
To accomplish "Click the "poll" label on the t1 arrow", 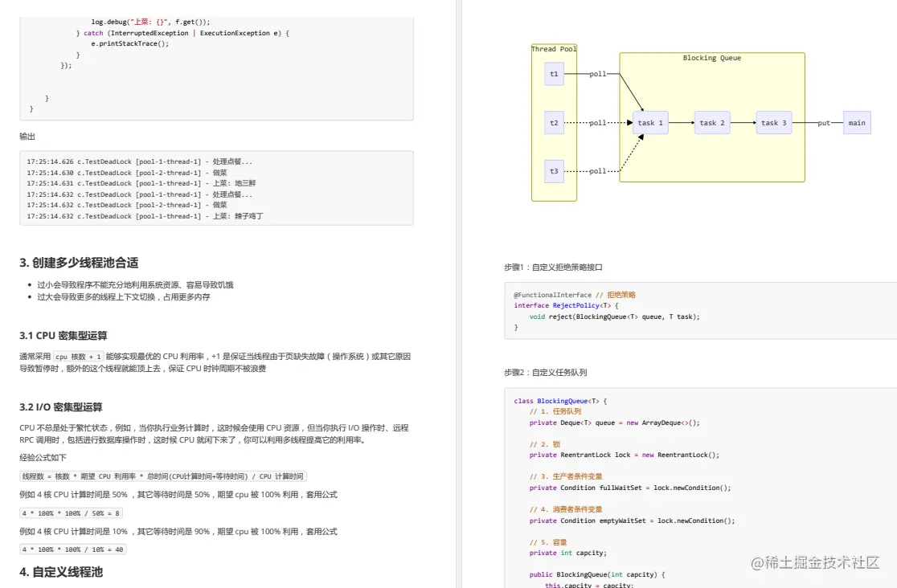I will (x=598, y=74).
